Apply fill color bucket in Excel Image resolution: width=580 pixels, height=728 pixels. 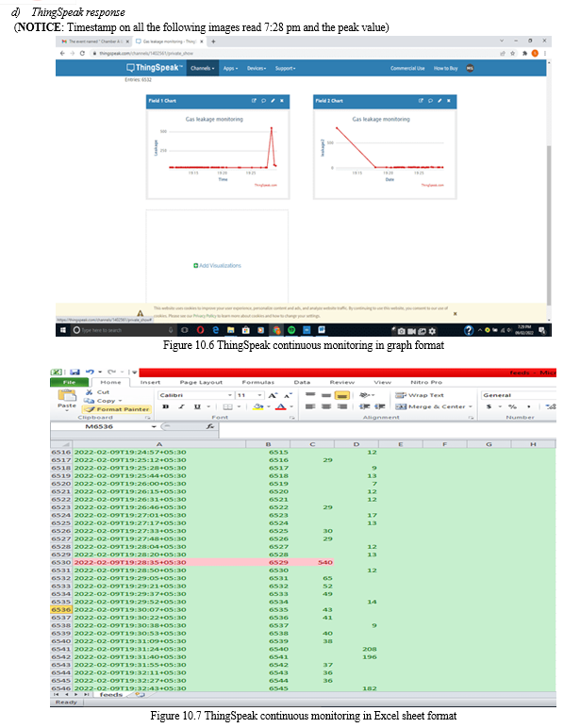pos(258,406)
